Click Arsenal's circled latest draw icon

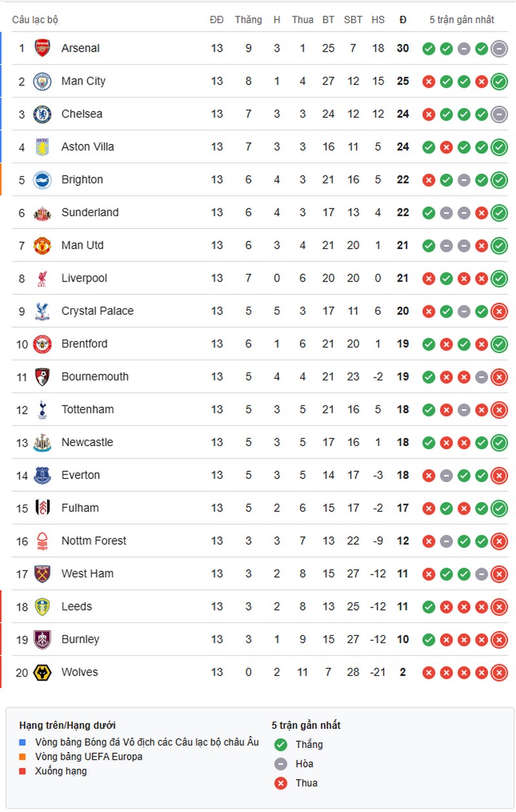499,48
